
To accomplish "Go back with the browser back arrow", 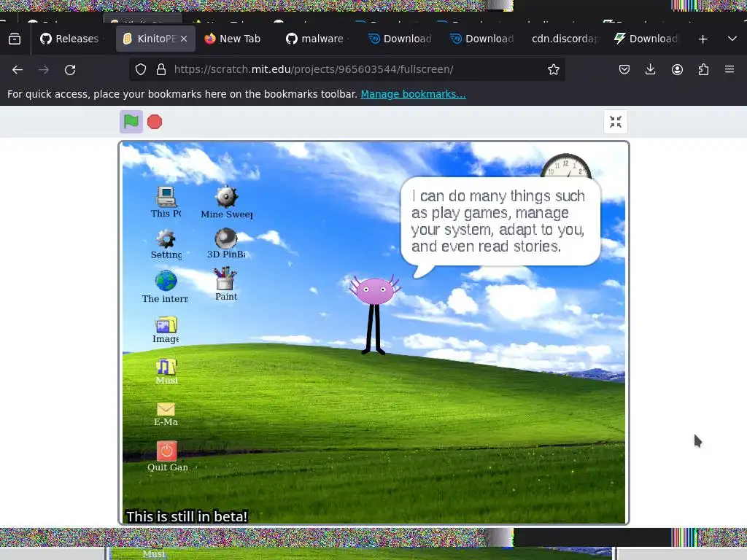I will click(x=18, y=69).
